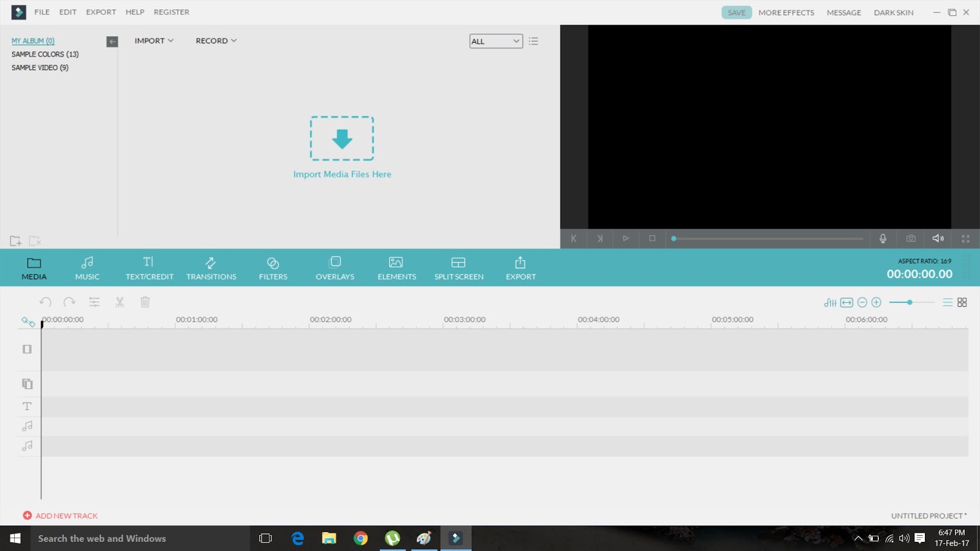This screenshot has height=551, width=980.
Task: Click the snapshot camera icon under the preview
Action: [911, 239]
